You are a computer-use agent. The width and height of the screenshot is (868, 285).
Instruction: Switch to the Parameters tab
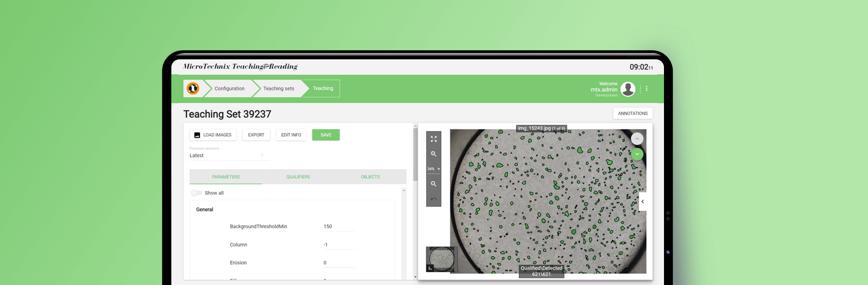pyautogui.click(x=226, y=177)
